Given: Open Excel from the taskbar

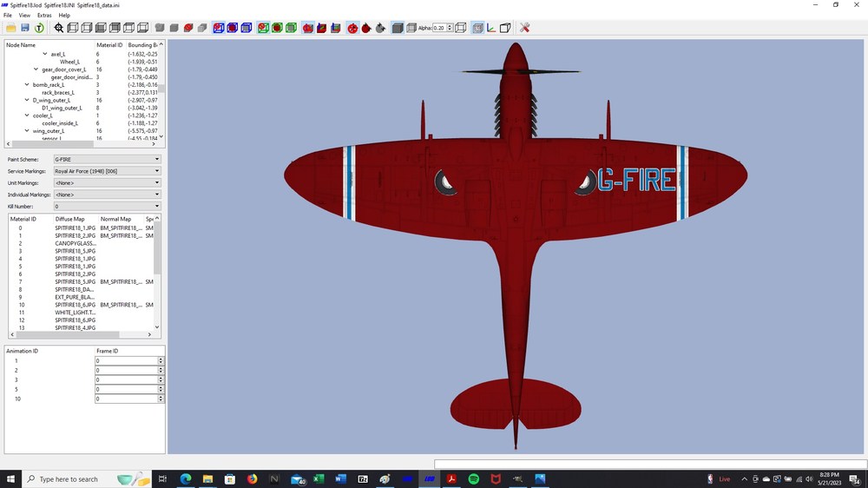Looking at the screenshot, I should tap(319, 479).
